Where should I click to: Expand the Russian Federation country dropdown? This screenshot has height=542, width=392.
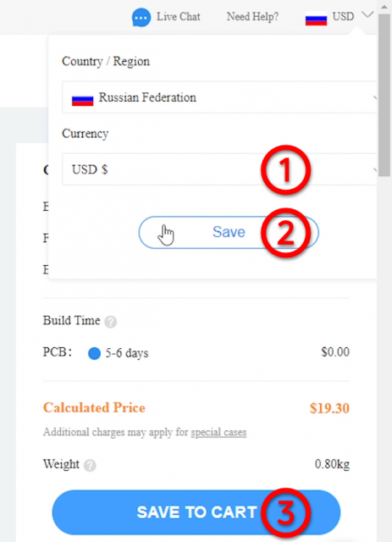coord(219,97)
